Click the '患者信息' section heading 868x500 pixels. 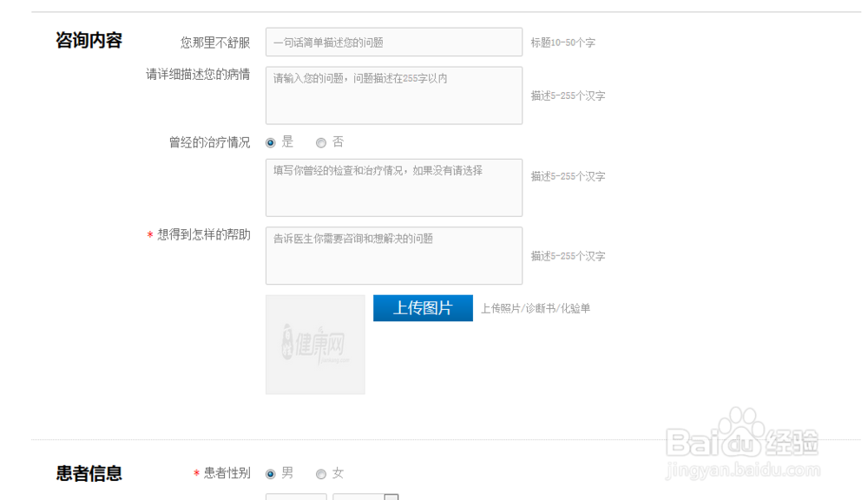pyautogui.click(x=89, y=473)
